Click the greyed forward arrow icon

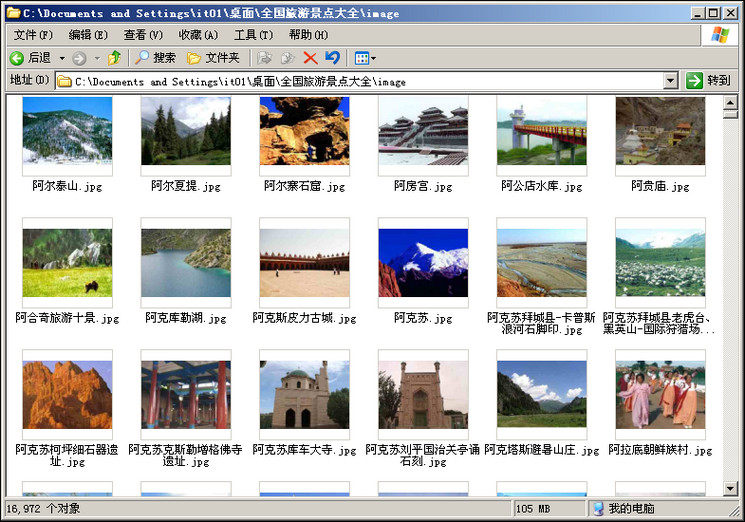pos(79,58)
